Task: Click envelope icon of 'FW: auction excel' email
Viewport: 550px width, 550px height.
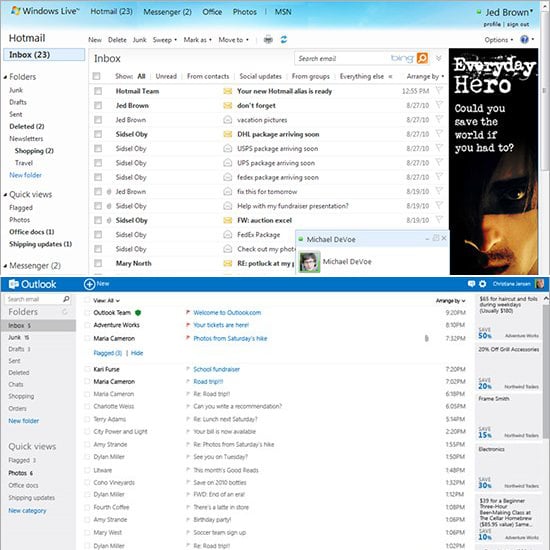Action: 228,220
